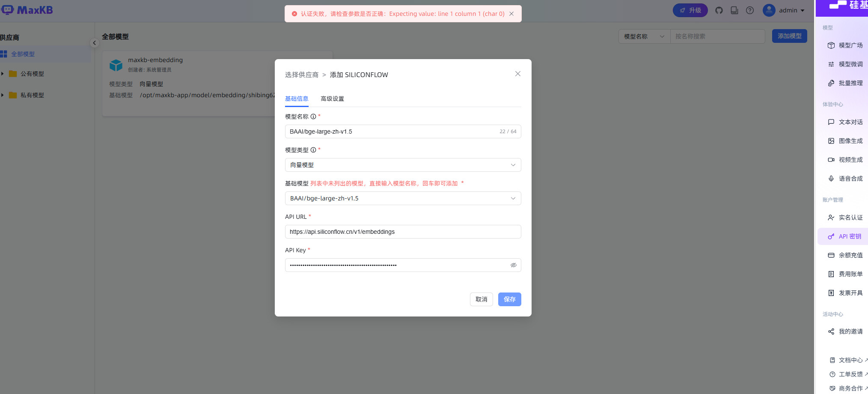Click the info icon beside 模型名称

tap(313, 116)
